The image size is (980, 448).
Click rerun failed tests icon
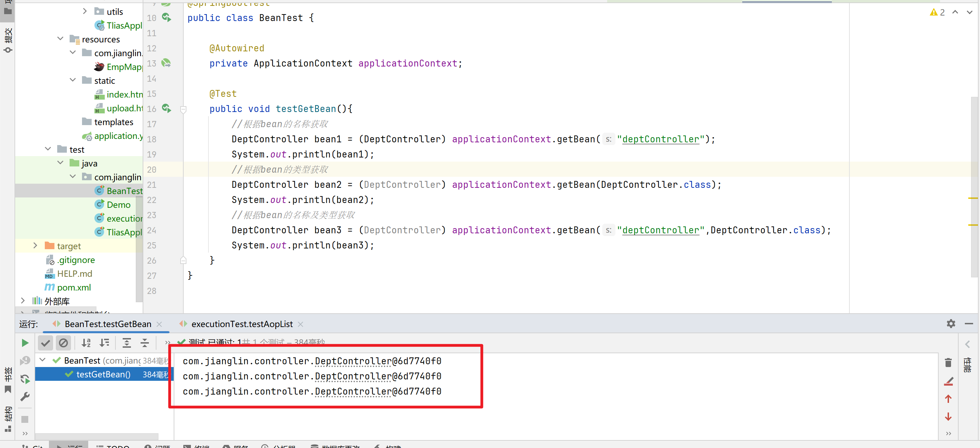[25, 360]
